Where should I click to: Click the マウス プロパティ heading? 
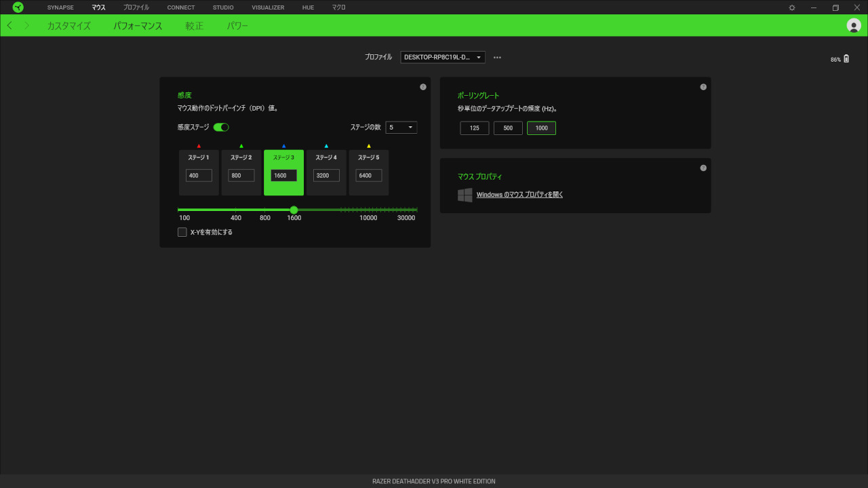[x=480, y=176]
